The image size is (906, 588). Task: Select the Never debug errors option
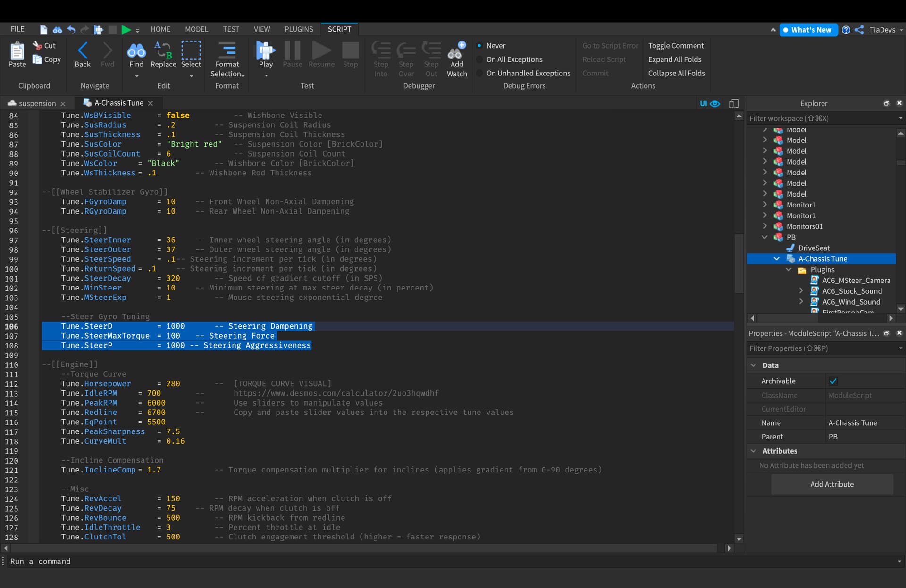(491, 46)
